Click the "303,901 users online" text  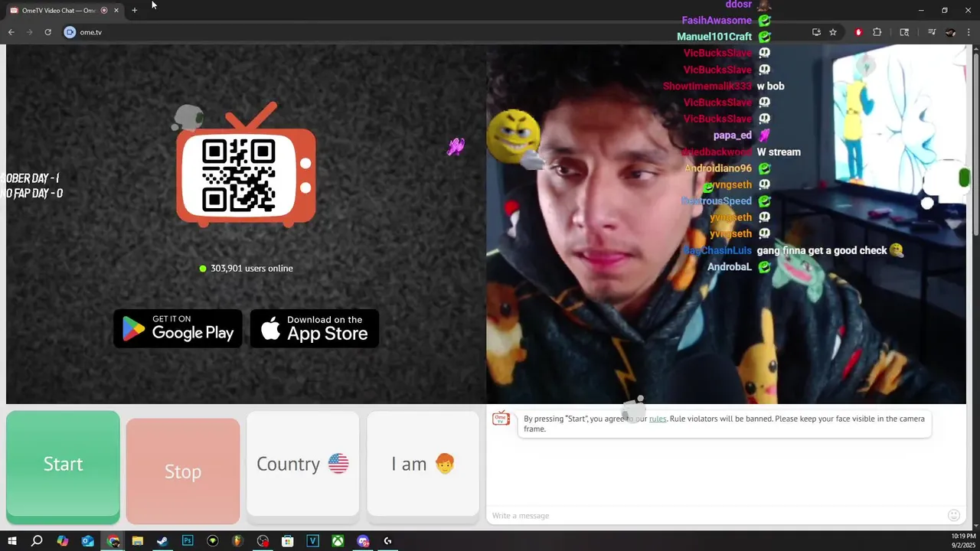pyautogui.click(x=252, y=269)
